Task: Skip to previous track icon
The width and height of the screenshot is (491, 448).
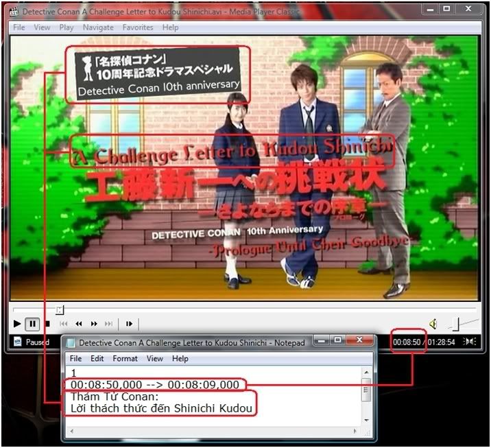Action: coord(64,324)
